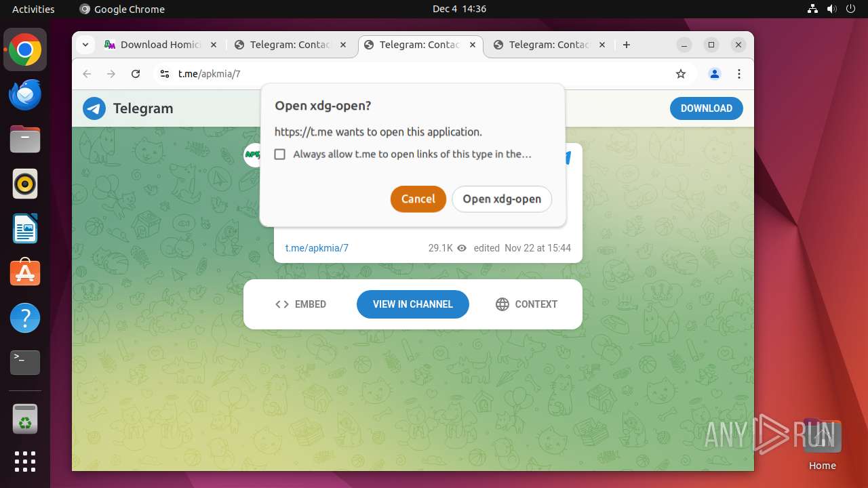Open Rhythmbox music player in dock

pyautogui.click(x=25, y=184)
